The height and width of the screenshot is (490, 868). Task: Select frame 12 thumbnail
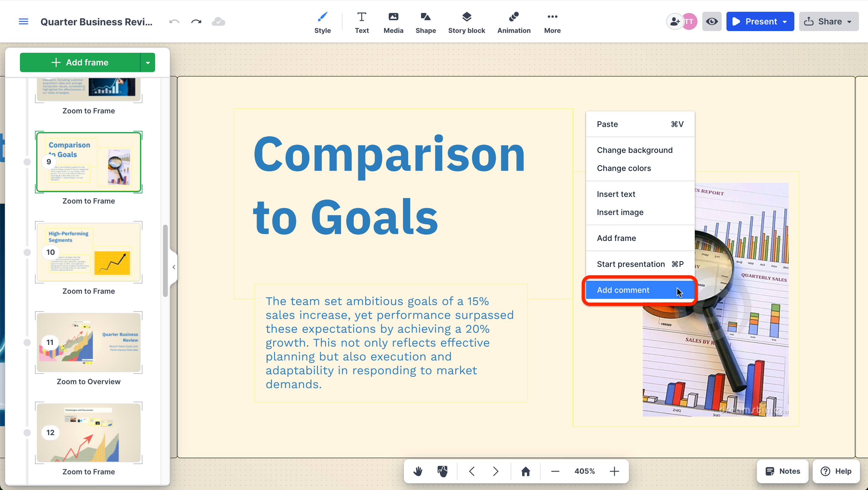point(89,433)
